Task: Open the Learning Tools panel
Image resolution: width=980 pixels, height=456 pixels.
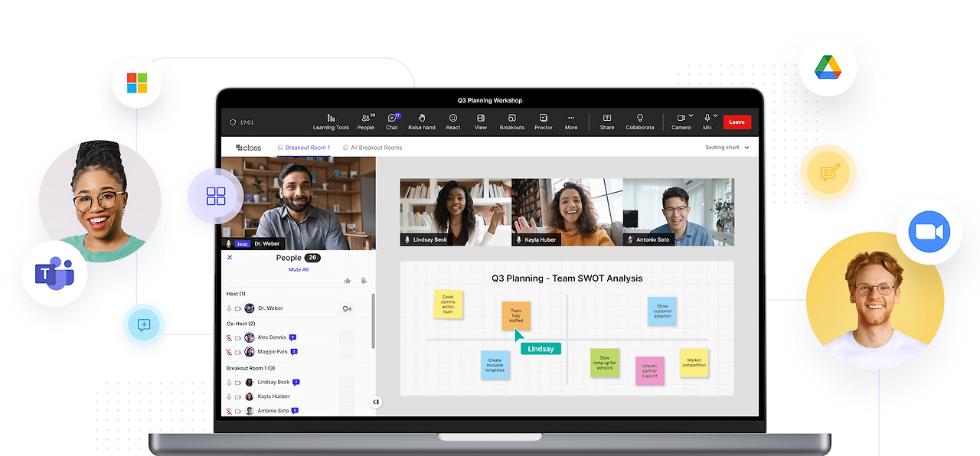Action: [330, 119]
